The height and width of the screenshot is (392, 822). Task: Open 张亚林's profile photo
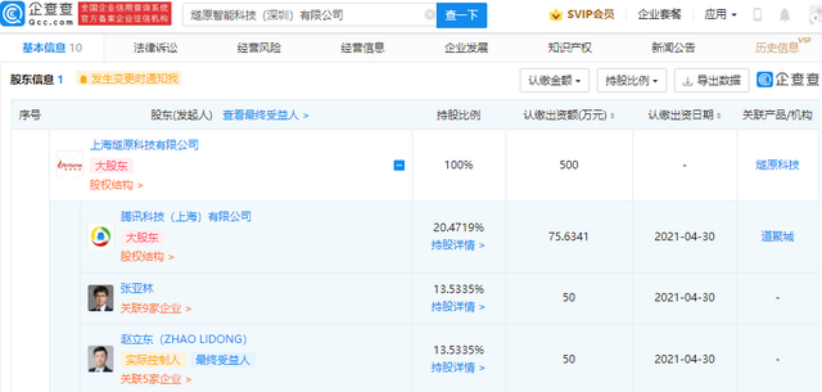pos(100,298)
